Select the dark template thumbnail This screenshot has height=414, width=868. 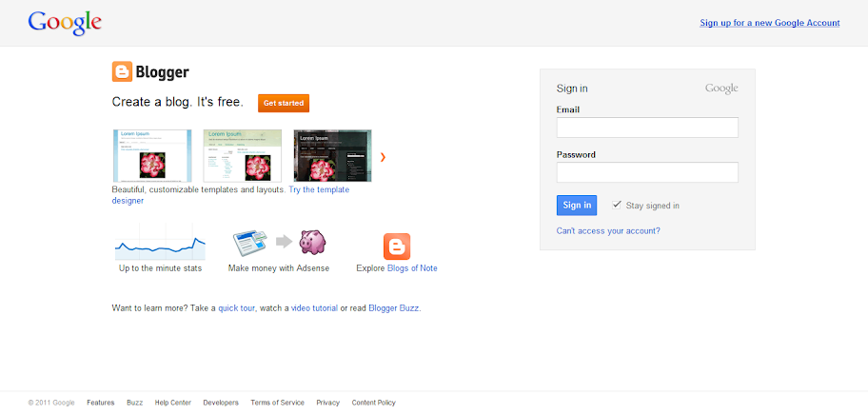(333, 155)
